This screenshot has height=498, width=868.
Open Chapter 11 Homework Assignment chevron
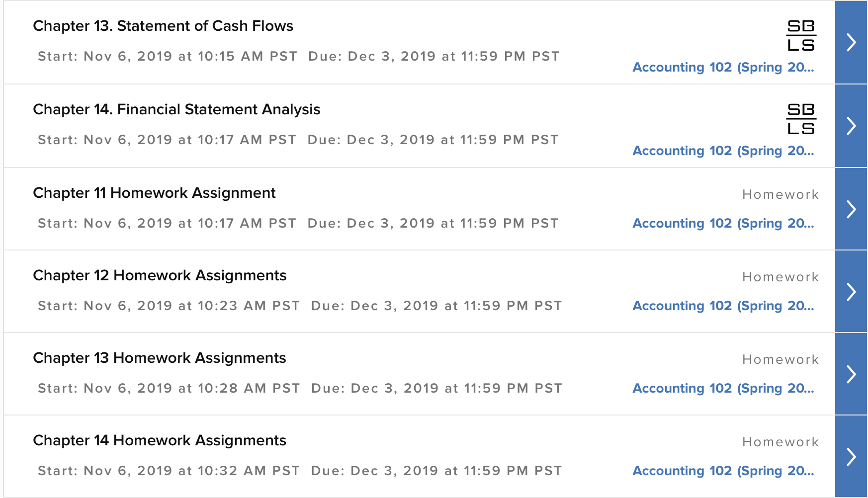click(851, 209)
